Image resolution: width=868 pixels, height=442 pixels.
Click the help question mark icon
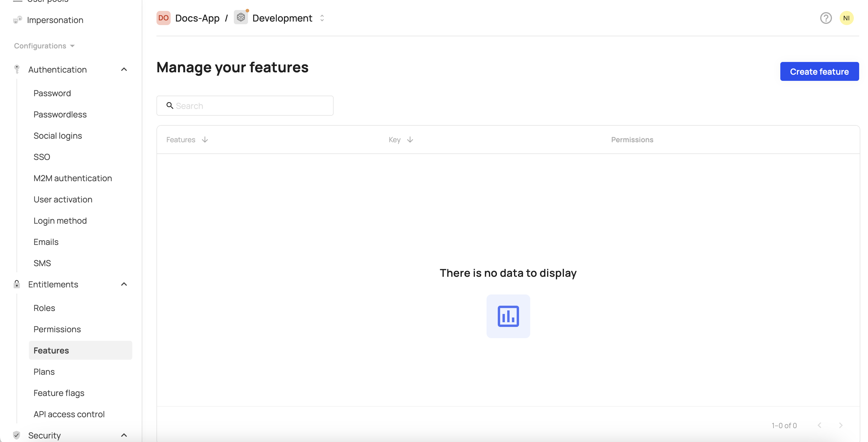[x=825, y=18]
